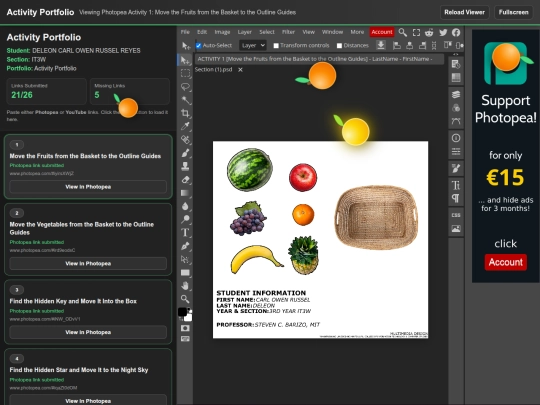Image resolution: width=540 pixels, height=405 pixels.
Task: Select the Move tool in the toolbox
Action: tap(185, 60)
